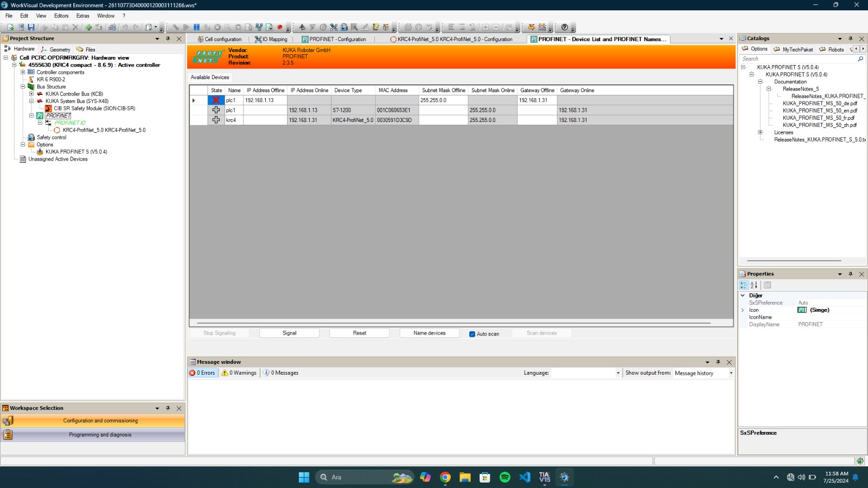Open Google Chrome from the taskbar

(x=445, y=477)
